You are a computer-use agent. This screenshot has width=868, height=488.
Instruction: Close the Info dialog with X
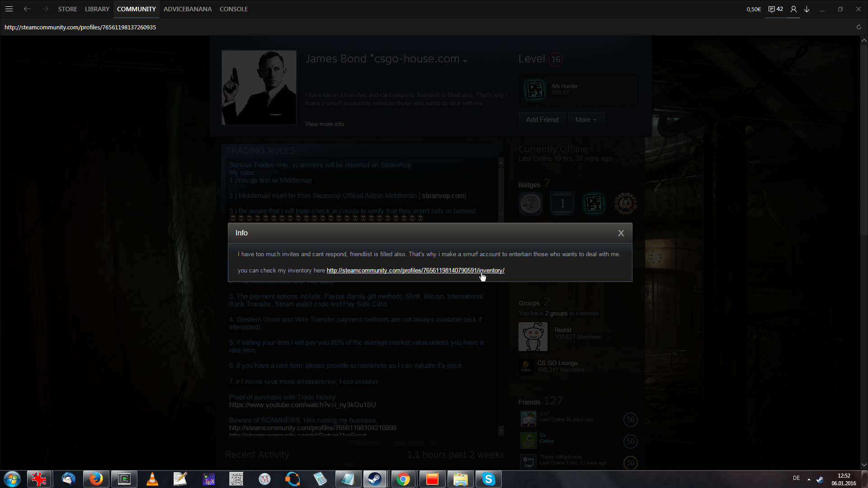621,233
